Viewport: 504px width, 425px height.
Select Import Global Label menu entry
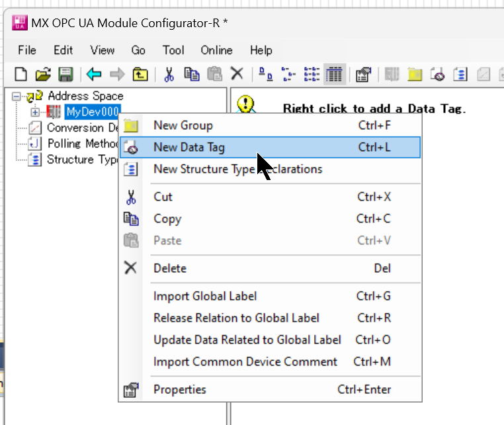(271, 296)
